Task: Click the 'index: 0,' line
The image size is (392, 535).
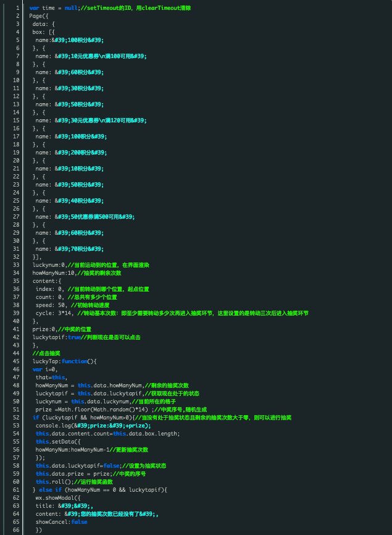Action: point(93,289)
